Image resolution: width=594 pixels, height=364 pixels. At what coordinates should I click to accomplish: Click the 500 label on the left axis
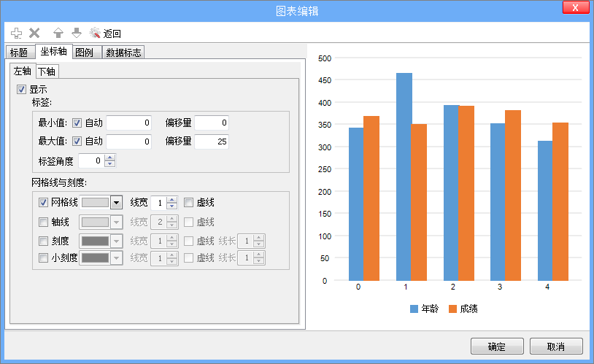[325, 58]
